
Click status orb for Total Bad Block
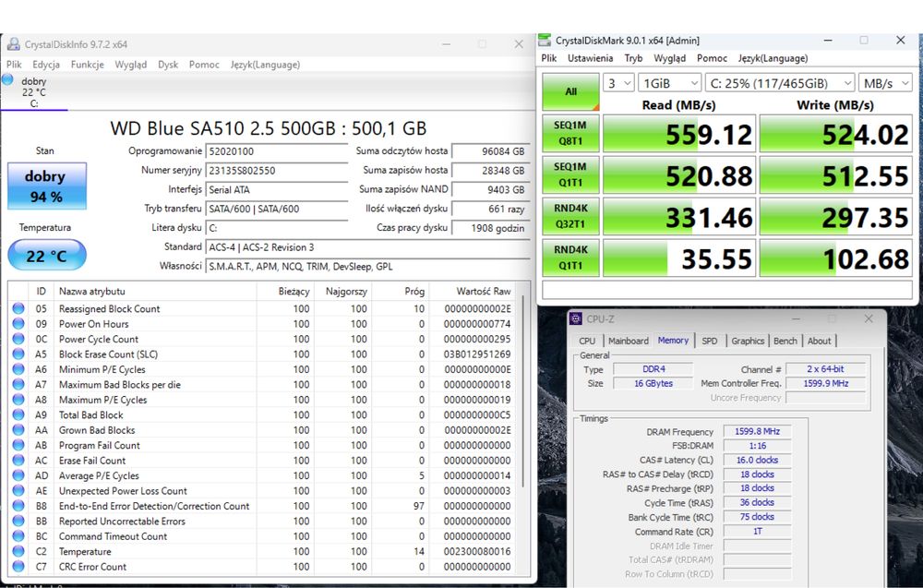[18, 415]
